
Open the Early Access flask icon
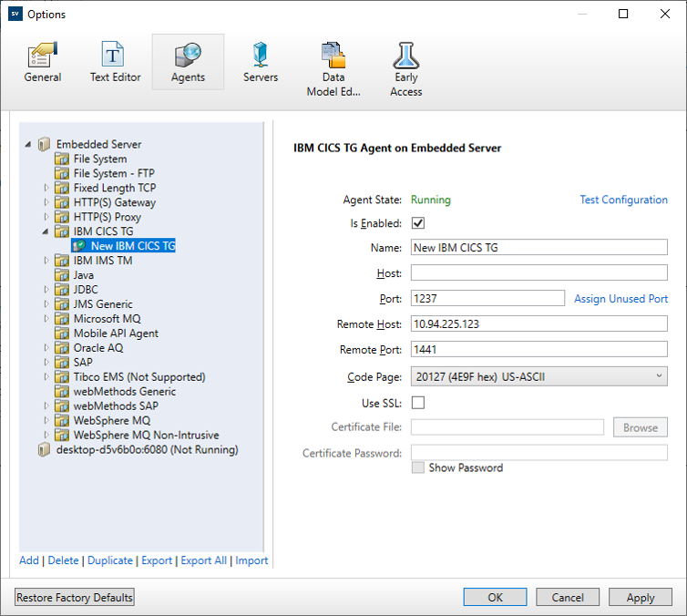tap(405, 56)
